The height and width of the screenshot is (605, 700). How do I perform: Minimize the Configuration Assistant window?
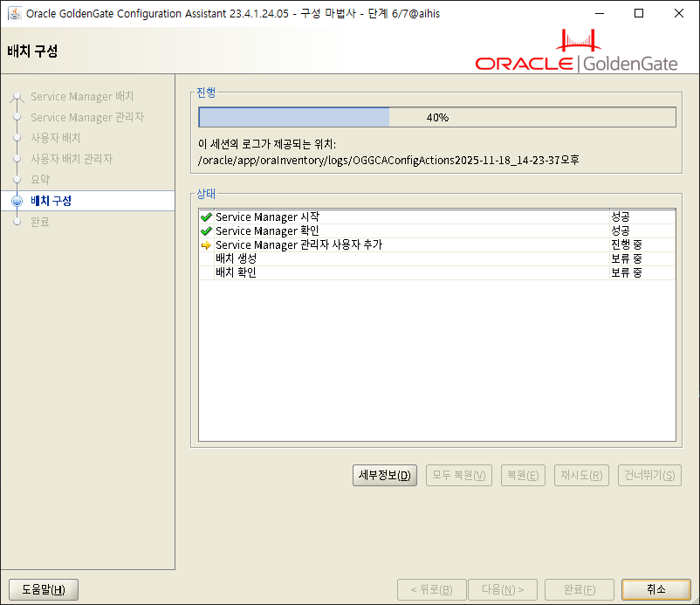pos(600,13)
